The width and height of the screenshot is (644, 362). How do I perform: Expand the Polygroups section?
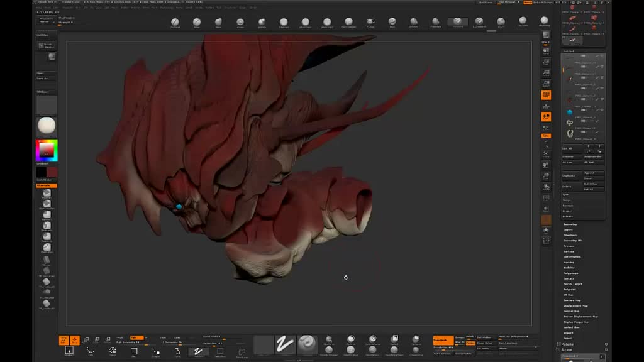tap(571, 273)
